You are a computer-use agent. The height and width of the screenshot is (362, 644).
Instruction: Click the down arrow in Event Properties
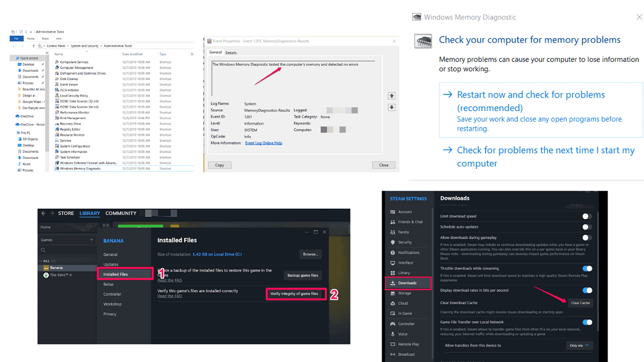click(392, 107)
